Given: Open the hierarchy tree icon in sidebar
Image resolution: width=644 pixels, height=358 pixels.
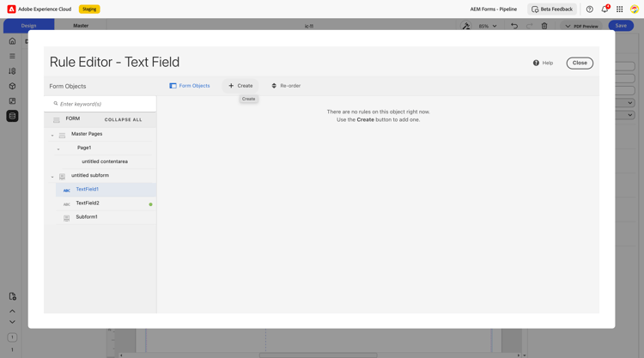Looking at the screenshot, I should (x=12, y=71).
